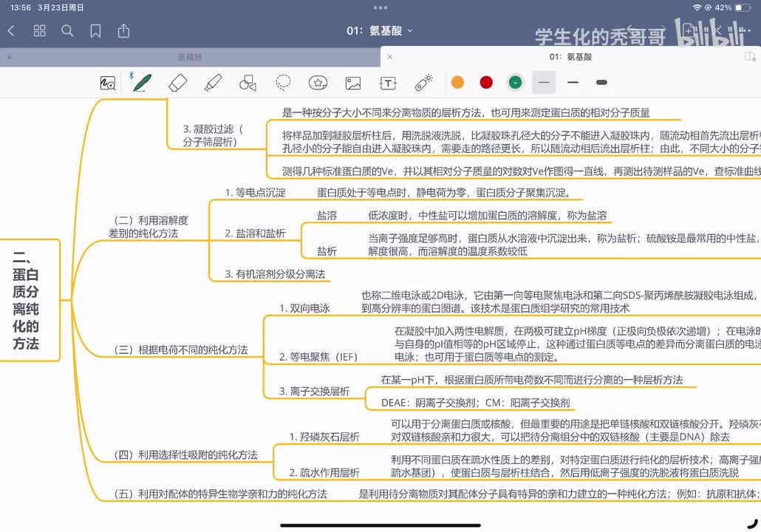Image resolution: width=761 pixels, height=532 pixels.
Task: Tap the Wi-Fi status icon
Action: click(x=697, y=7)
